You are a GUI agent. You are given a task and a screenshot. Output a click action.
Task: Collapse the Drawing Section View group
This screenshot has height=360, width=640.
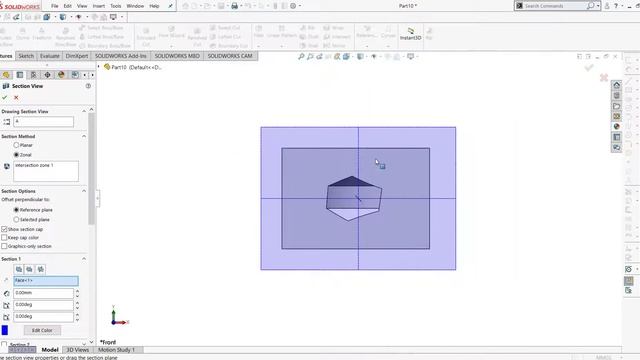(x=84, y=111)
